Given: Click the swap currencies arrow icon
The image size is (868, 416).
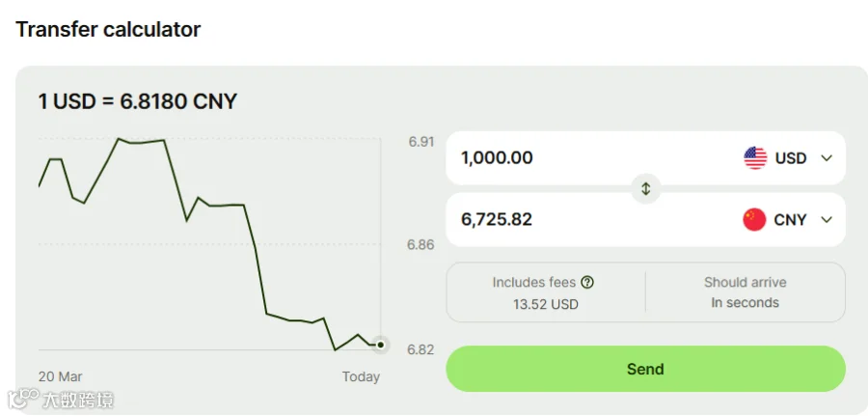Looking at the screenshot, I should pos(645,189).
